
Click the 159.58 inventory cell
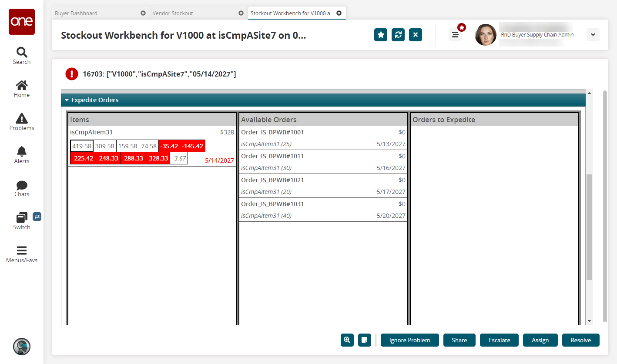tap(127, 146)
